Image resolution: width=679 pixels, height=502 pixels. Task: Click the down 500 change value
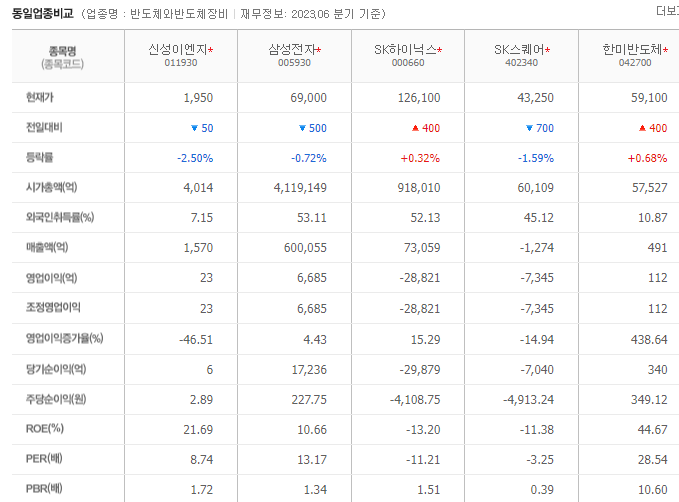pyautogui.click(x=313, y=128)
